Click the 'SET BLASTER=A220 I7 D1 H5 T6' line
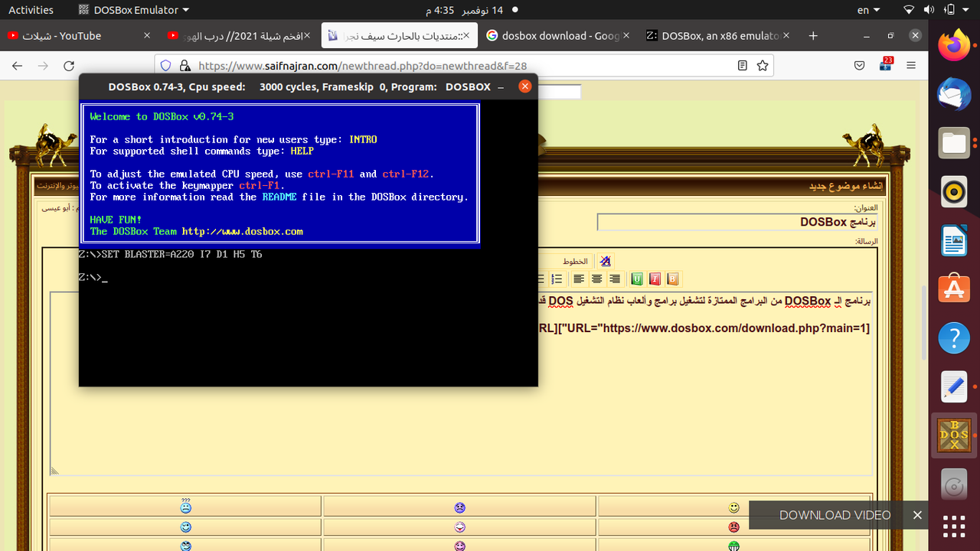 pyautogui.click(x=181, y=254)
